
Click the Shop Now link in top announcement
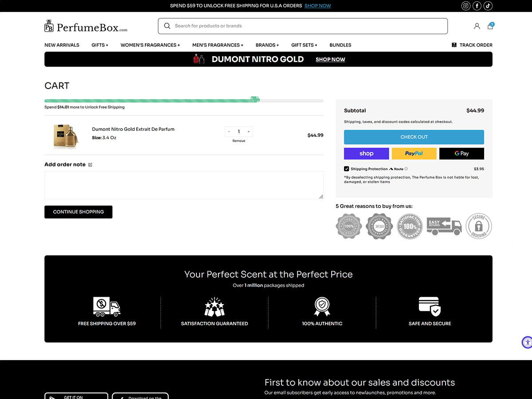pyautogui.click(x=318, y=6)
